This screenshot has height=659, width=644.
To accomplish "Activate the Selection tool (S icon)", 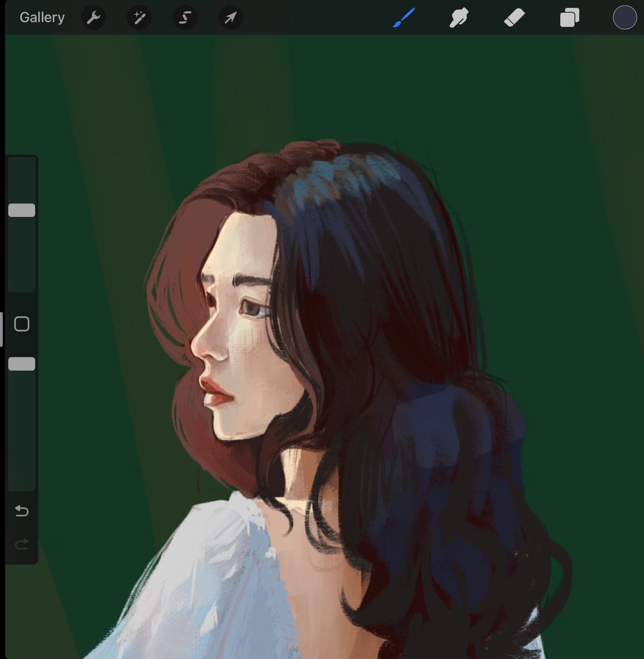I will coord(184,17).
